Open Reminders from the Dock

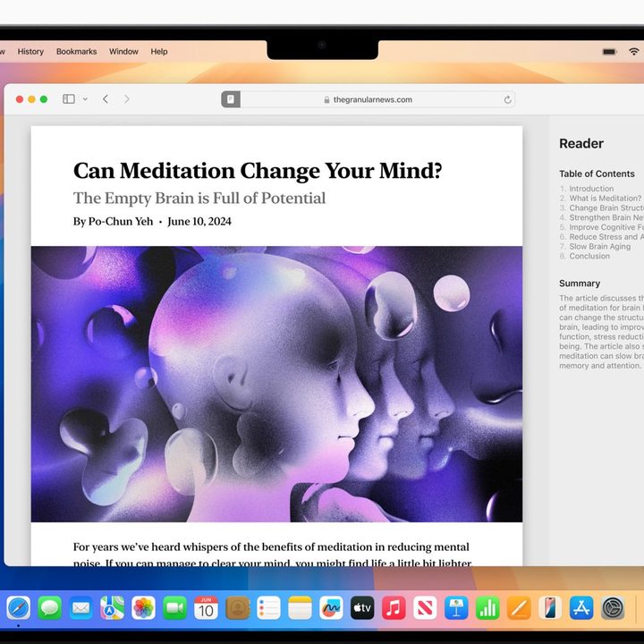tap(268, 608)
